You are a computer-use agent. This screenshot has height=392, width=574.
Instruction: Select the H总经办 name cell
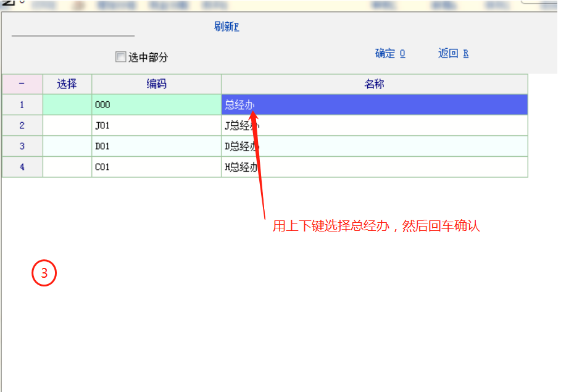point(374,167)
